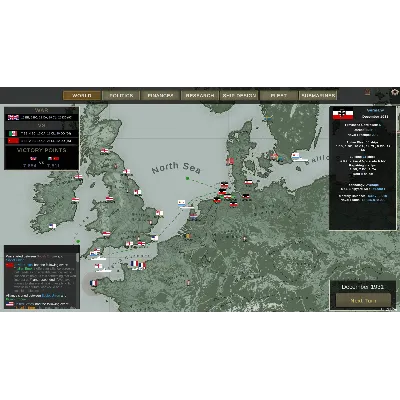Select the red China flag in the event log
The image size is (400, 400).
point(10,265)
